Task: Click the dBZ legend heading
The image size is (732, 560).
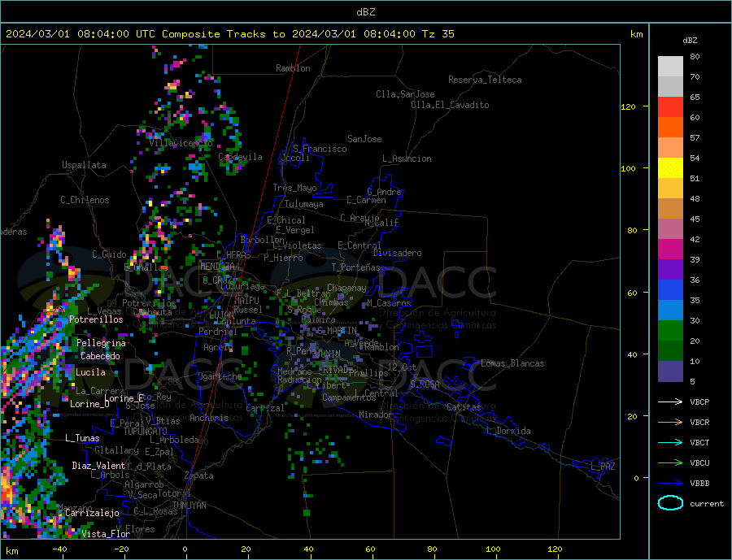Action: (x=690, y=41)
